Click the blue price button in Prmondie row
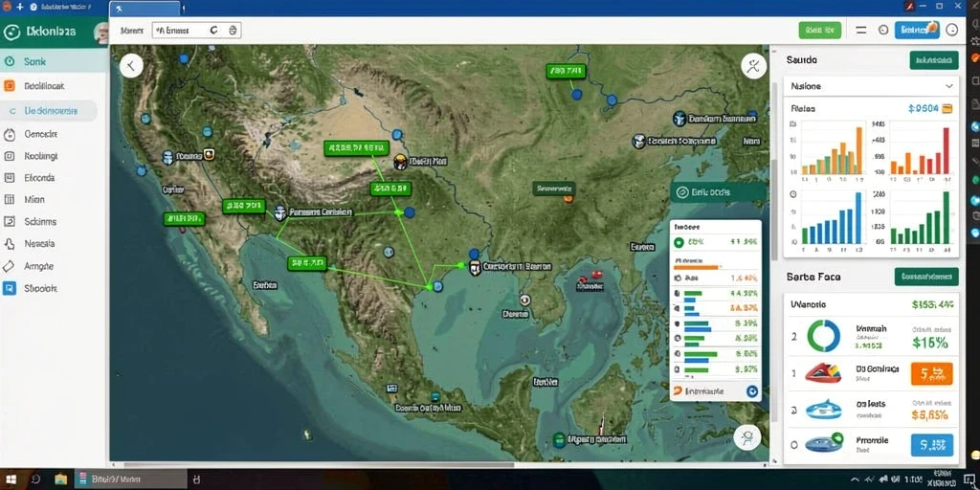Screen dimensions: 980x490 click(x=932, y=445)
